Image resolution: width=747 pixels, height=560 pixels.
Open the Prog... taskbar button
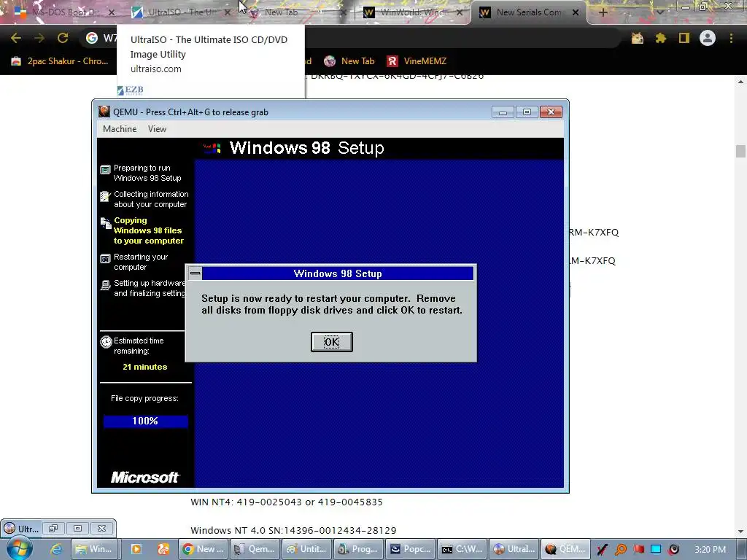[358, 549]
